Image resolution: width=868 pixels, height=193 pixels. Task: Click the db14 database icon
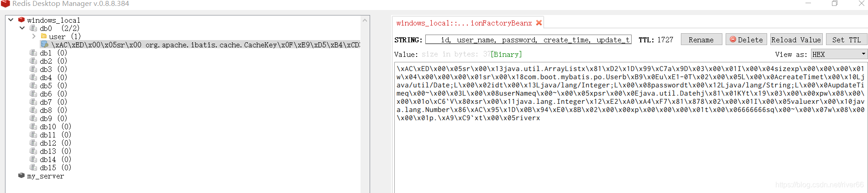[x=33, y=159]
